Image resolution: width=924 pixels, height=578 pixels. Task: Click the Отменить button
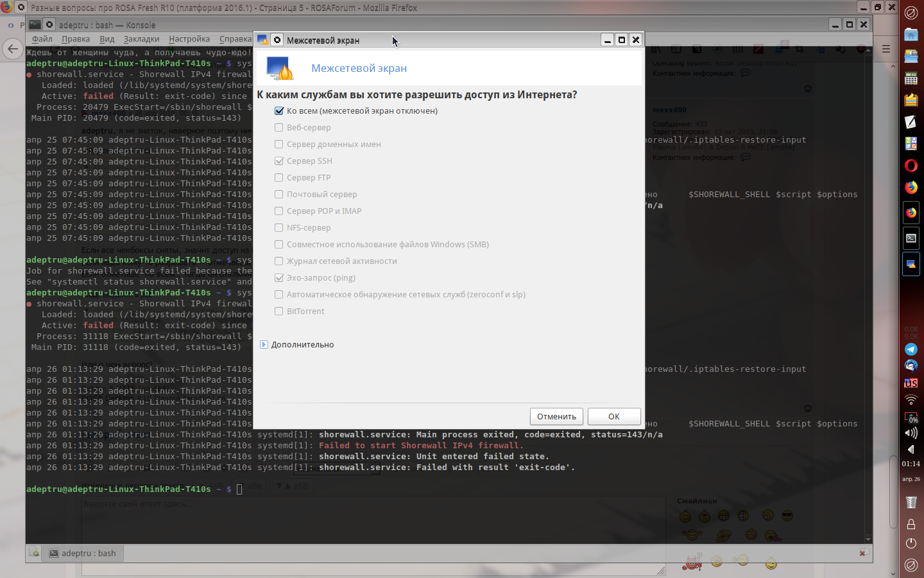click(x=556, y=416)
